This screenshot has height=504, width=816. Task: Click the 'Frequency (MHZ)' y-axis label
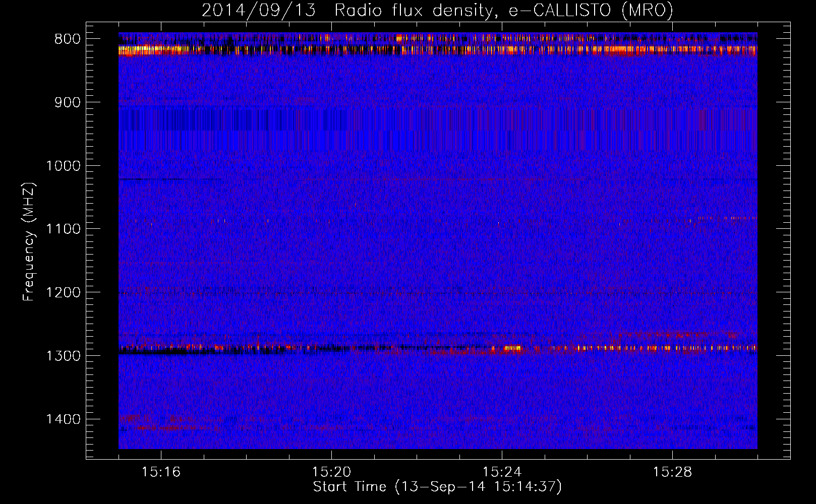(29, 242)
